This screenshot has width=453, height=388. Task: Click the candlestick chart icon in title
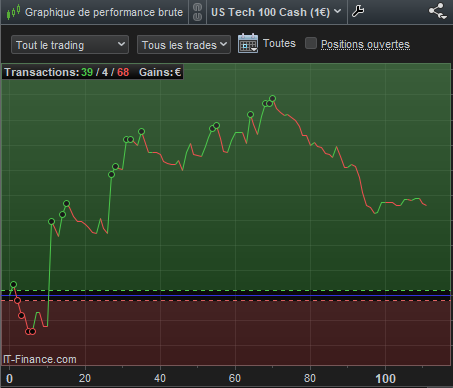point(13,12)
